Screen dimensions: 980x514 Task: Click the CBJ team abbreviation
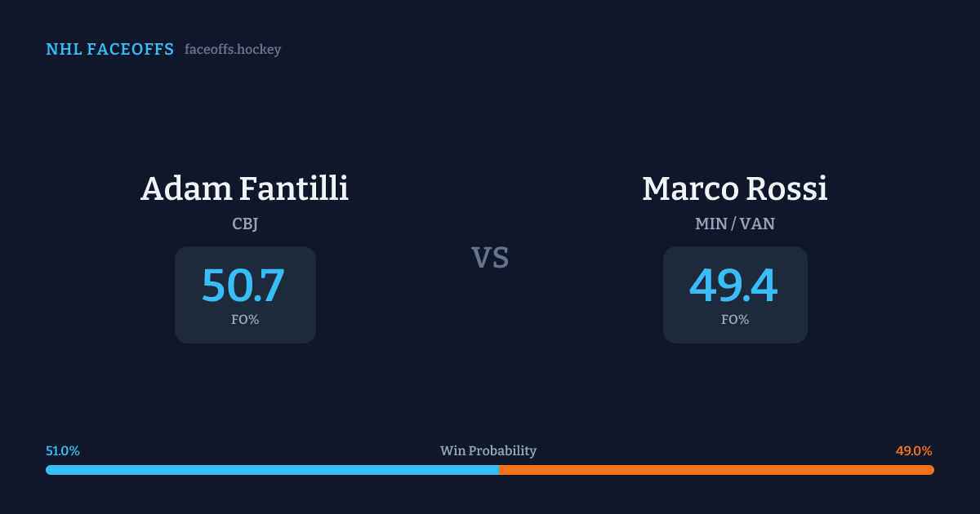point(245,223)
